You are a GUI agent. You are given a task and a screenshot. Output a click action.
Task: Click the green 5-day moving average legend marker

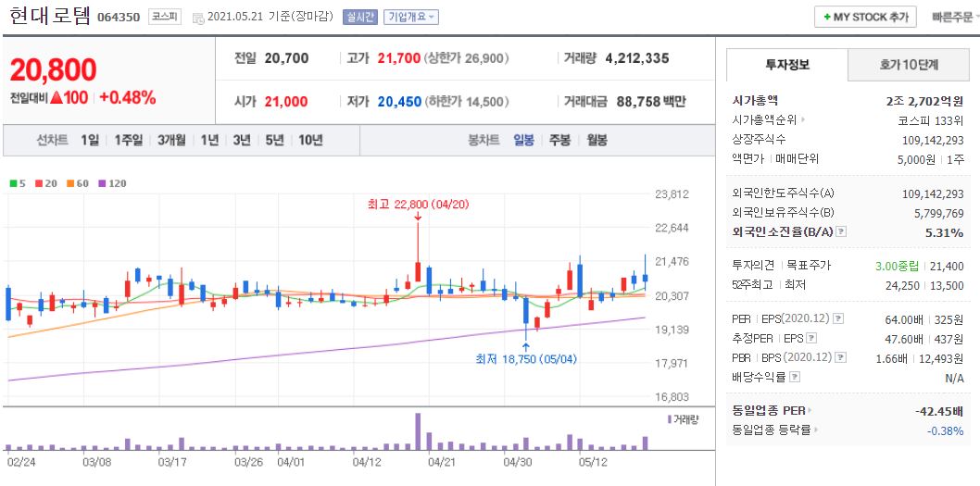(x=14, y=183)
